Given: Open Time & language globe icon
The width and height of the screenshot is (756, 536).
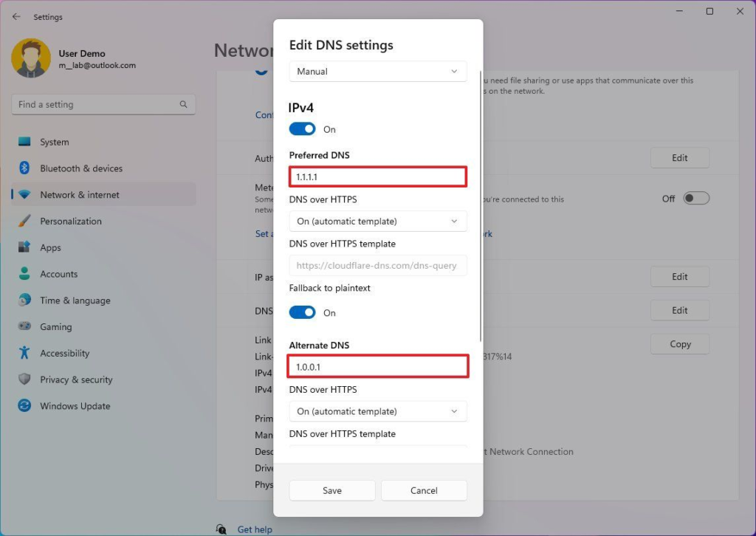Looking at the screenshot, I should pyautogui.click(x=24, y=300).
